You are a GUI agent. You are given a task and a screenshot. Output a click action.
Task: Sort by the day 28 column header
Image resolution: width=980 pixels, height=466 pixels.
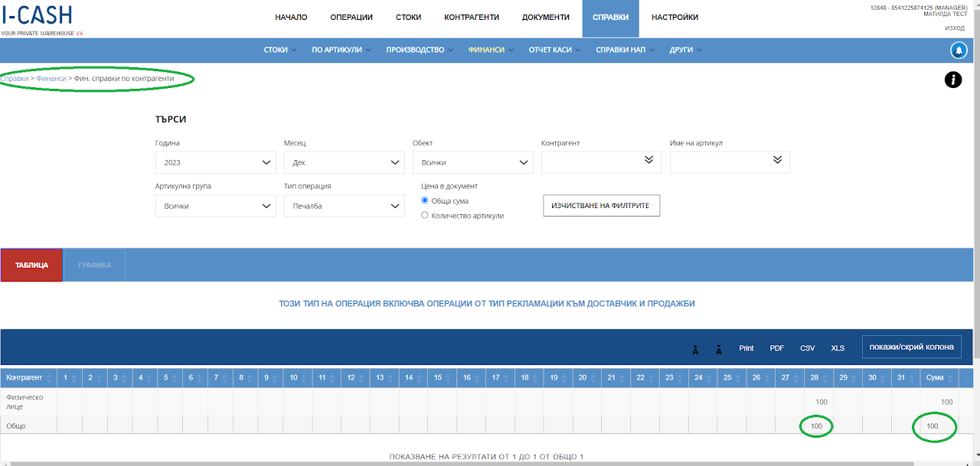pyautogui.click(x=818, y=377)
